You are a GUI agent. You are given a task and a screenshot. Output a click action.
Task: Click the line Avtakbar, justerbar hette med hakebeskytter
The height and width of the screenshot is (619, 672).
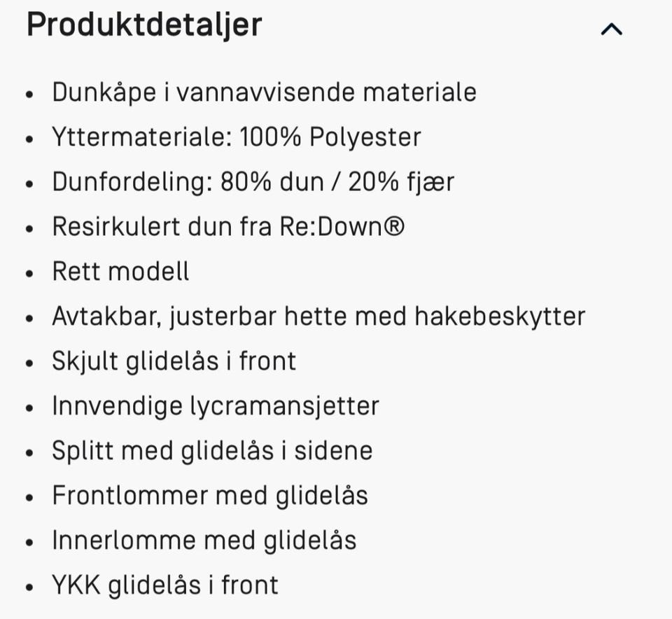coord(318,317)
